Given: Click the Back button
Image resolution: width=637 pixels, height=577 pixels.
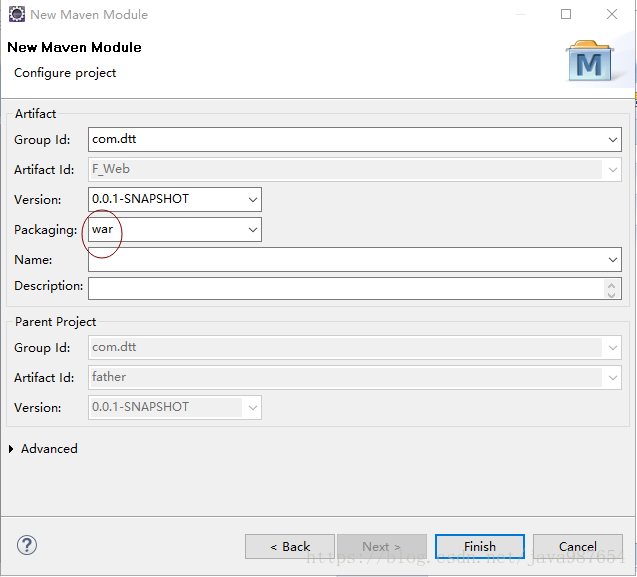Looking at the screenshot, I should coord(290,547).
